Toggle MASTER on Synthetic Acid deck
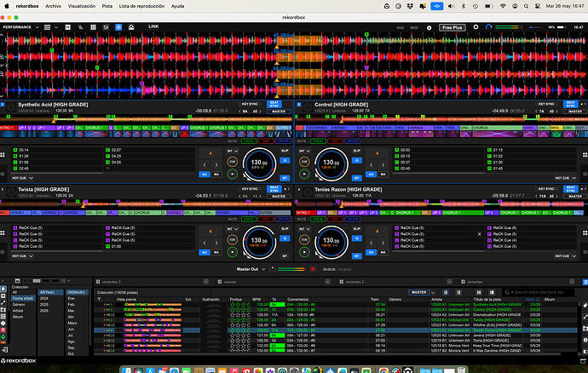The image size is (588, 373). (279, 112)
